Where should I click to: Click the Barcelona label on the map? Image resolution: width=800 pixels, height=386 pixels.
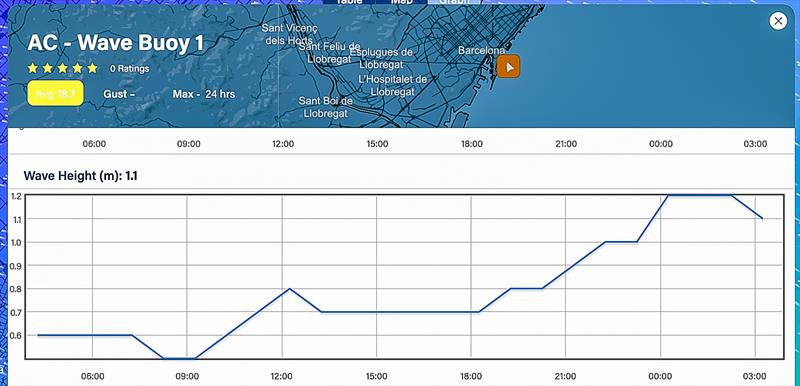(481, 50)
